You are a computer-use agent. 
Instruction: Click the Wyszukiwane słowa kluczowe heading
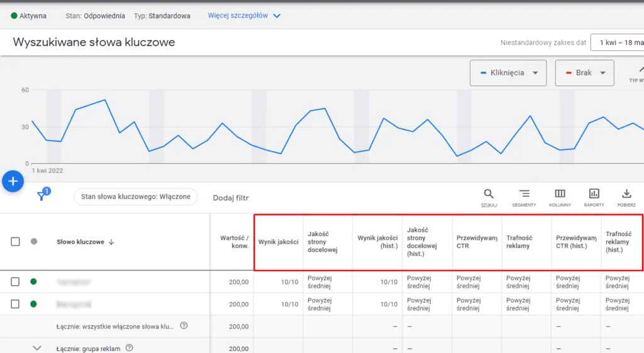coord(94,42)
